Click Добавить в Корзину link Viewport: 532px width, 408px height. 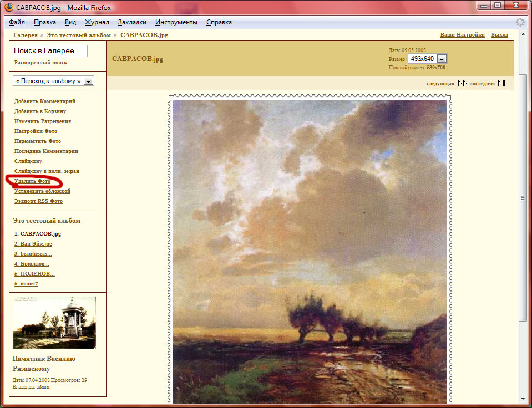point(40,111)
